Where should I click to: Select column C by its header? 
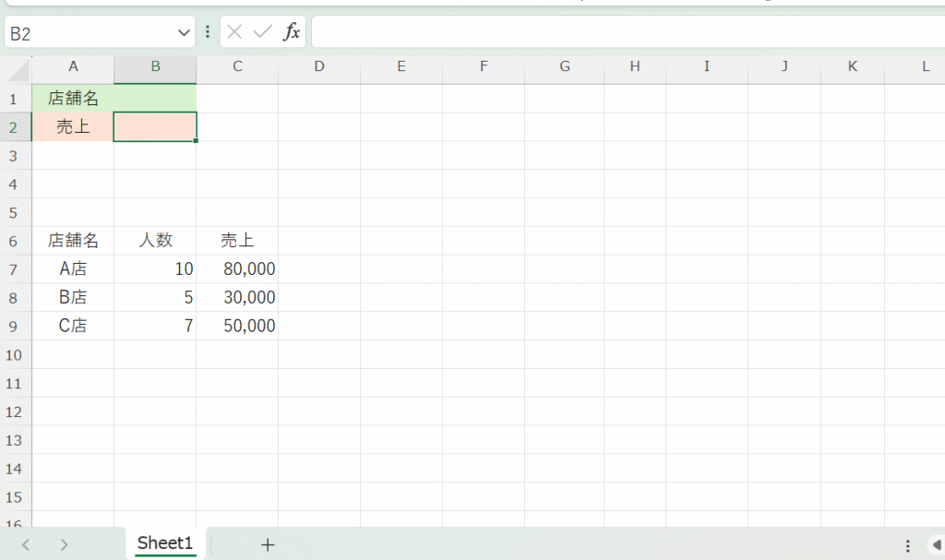[x=237, y=66]
